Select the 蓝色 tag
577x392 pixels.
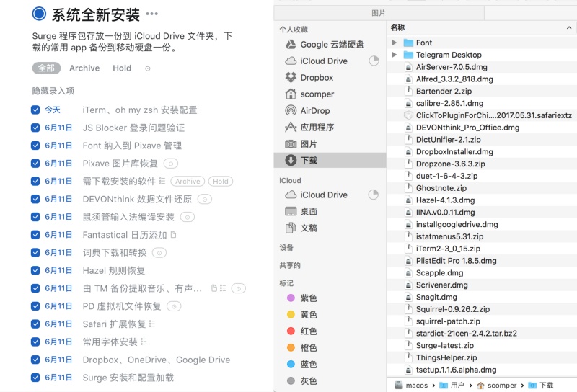[301, 364]
